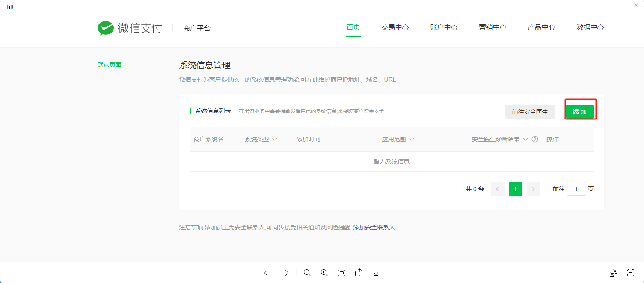644x283 pixels.
Task: Open the 添加安全联系人 link
Action: pos(374,227)
